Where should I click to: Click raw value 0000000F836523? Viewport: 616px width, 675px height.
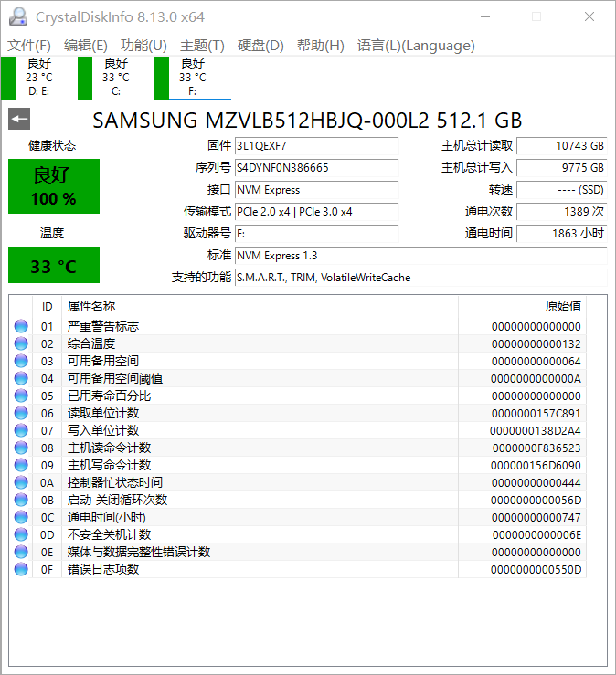point(536,448)
